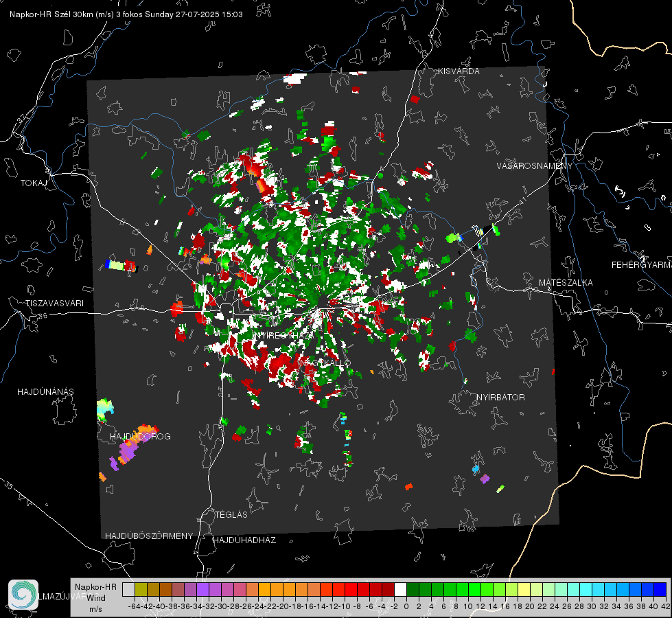This screenshot has height=618, width=672.
Task: Click the partially cut FEHÉRGYARMAT label
Action: [x=641, y=264]
